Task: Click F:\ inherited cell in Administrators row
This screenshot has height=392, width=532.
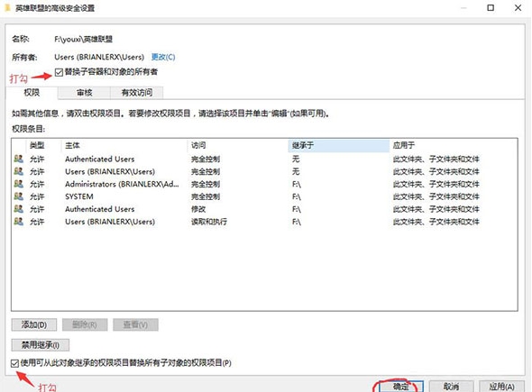Action: (297, 184)
